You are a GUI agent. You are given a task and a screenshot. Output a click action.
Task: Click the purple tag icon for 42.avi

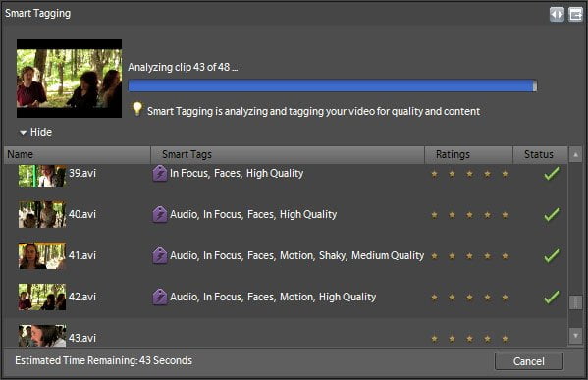pos(160,298)
